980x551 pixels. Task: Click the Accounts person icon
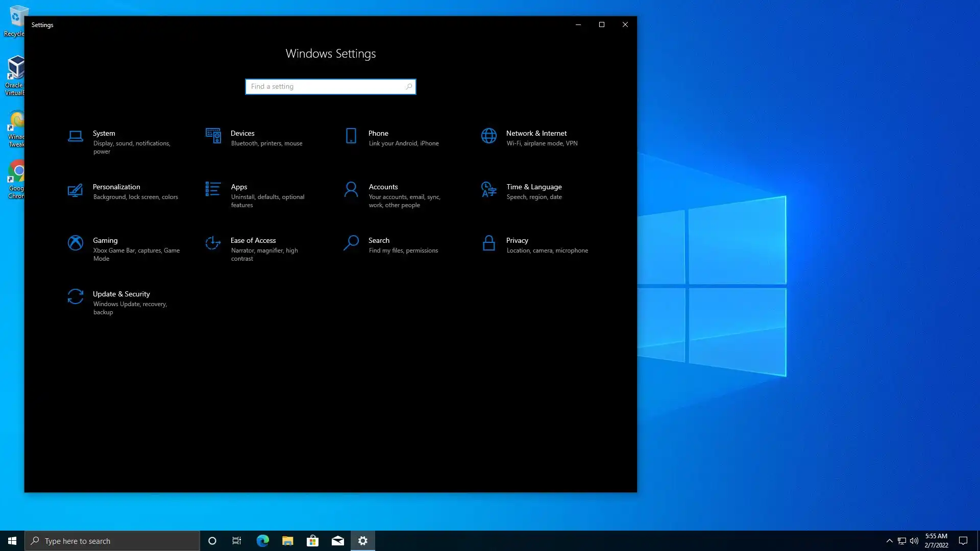pyautogui.click(x=351, y=190)
